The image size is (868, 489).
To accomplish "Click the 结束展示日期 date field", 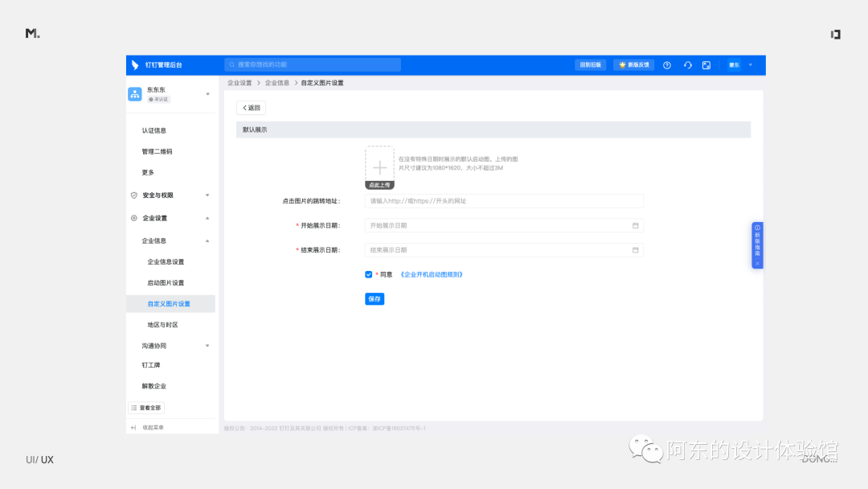I will (504, 250).
